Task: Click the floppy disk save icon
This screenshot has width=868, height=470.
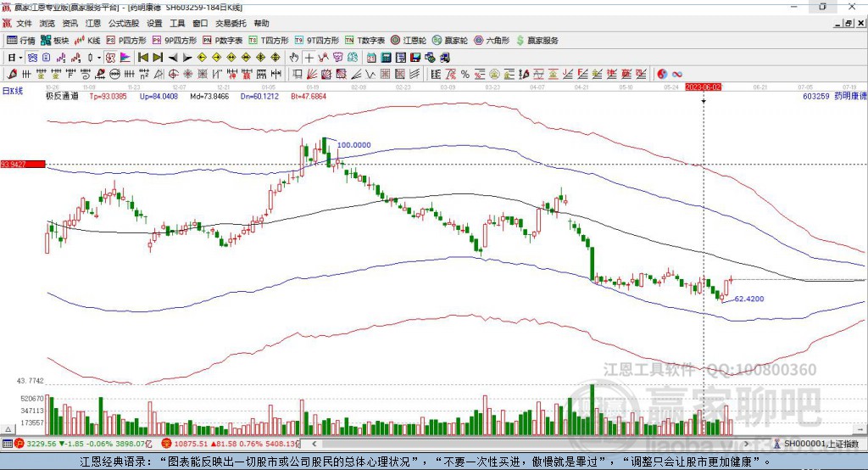Action: [x=415, y=58]
